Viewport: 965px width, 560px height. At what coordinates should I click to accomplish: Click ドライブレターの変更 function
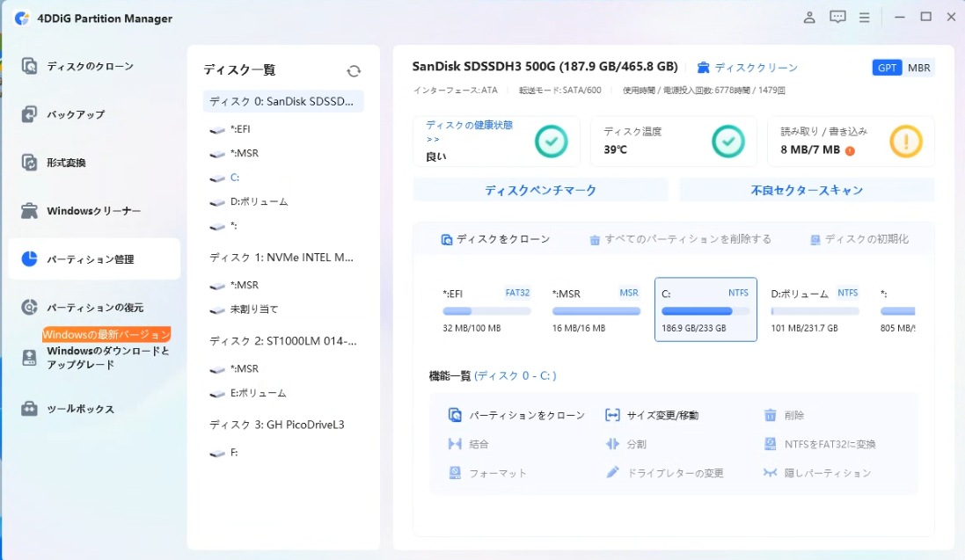click(x=665, y=473)
